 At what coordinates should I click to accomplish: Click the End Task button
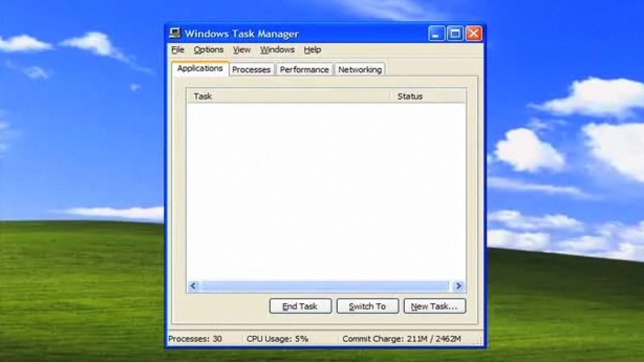click(x=301, y=306)
